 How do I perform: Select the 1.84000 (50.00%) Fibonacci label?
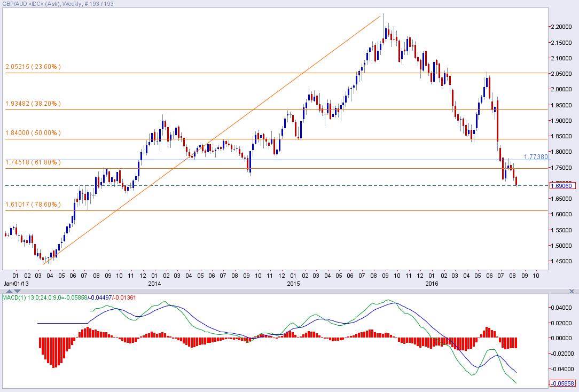[33, 133]
